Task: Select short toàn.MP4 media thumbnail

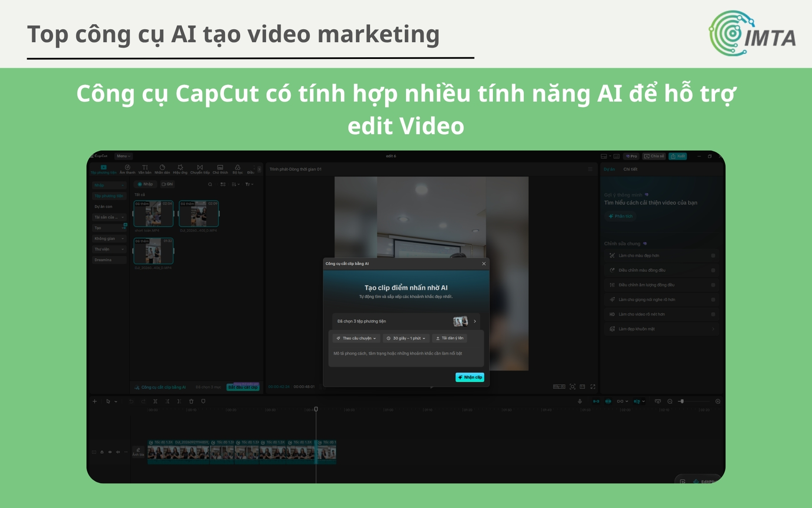Action: pyautogui.click(x=153, y=214)
